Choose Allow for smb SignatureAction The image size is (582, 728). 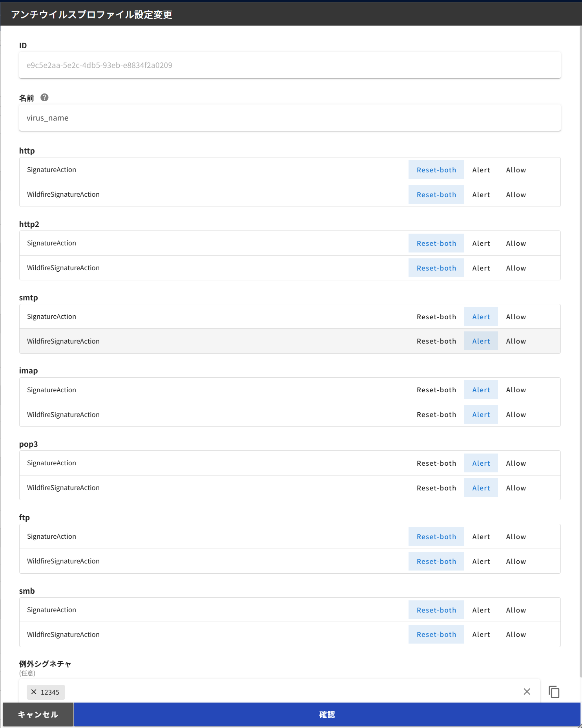coord(516,610)
